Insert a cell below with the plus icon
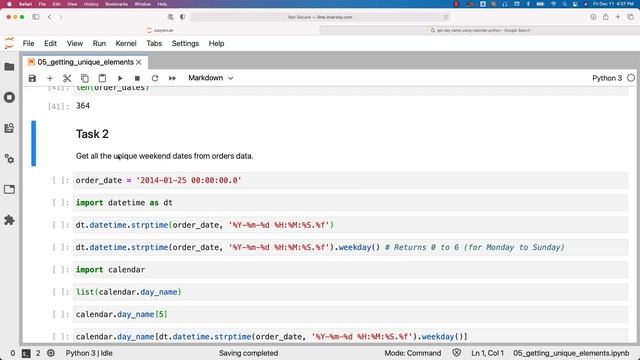The height and width of the screenshot is (360, 640). click(50, 78)
